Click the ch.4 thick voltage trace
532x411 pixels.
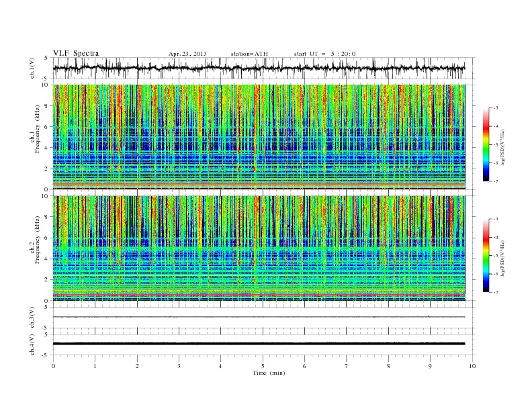(259, 344)
